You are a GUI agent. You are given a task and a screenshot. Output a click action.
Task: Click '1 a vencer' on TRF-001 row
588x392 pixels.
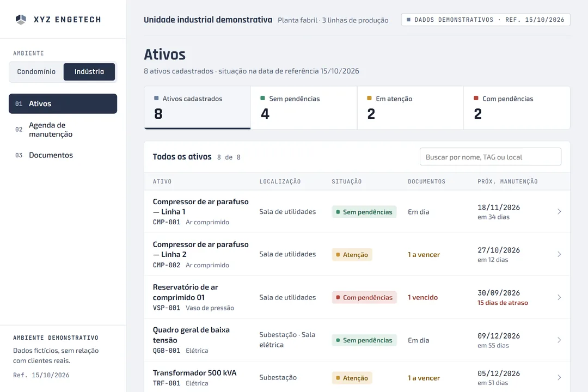click(424, 378)
